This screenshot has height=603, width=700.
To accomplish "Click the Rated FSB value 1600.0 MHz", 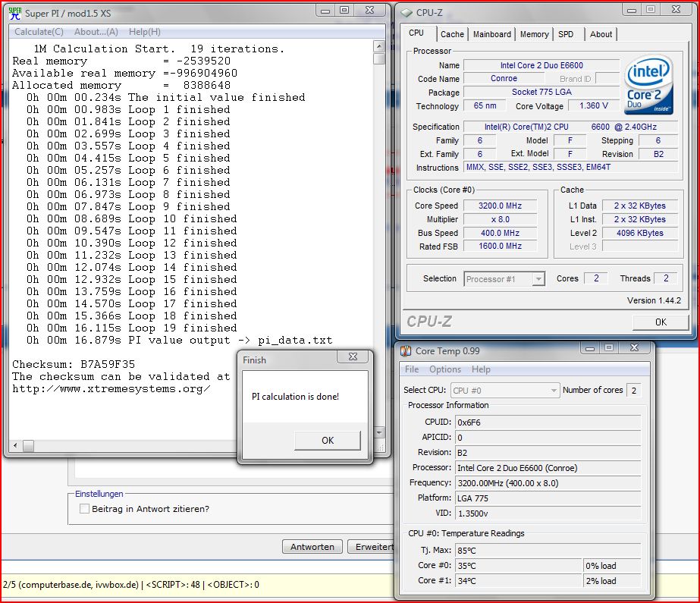I will tap(500, 246).
